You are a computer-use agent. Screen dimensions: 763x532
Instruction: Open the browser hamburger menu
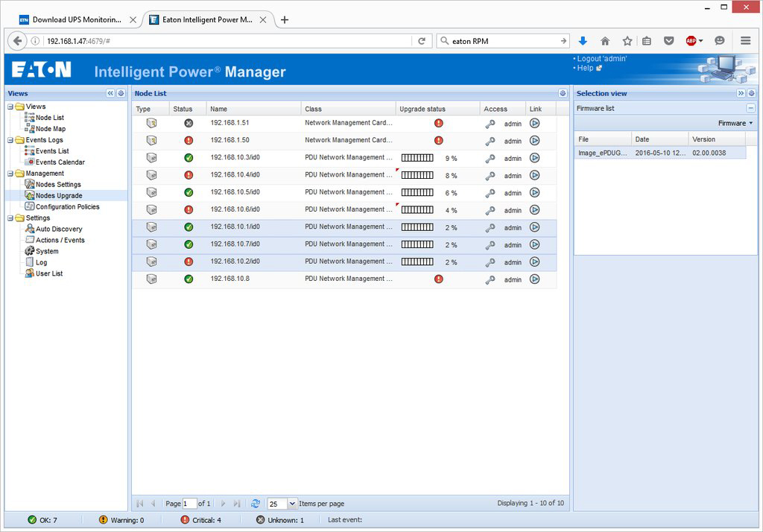(745, 41)
